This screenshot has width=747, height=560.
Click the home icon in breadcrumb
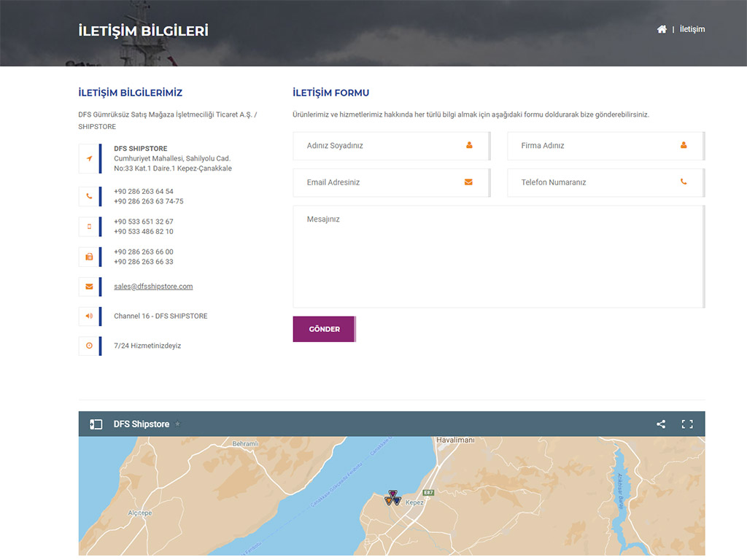[661, 29]
